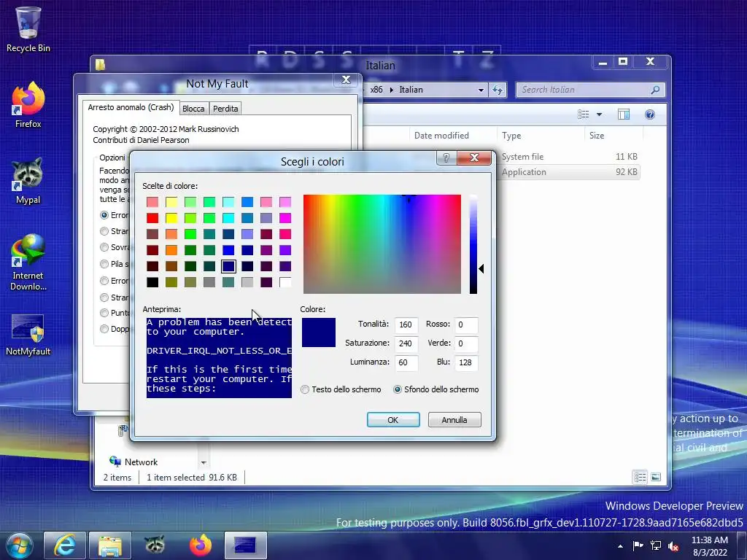
Task: Select Testo dello schermo radio button
Action: coord(305,389)
